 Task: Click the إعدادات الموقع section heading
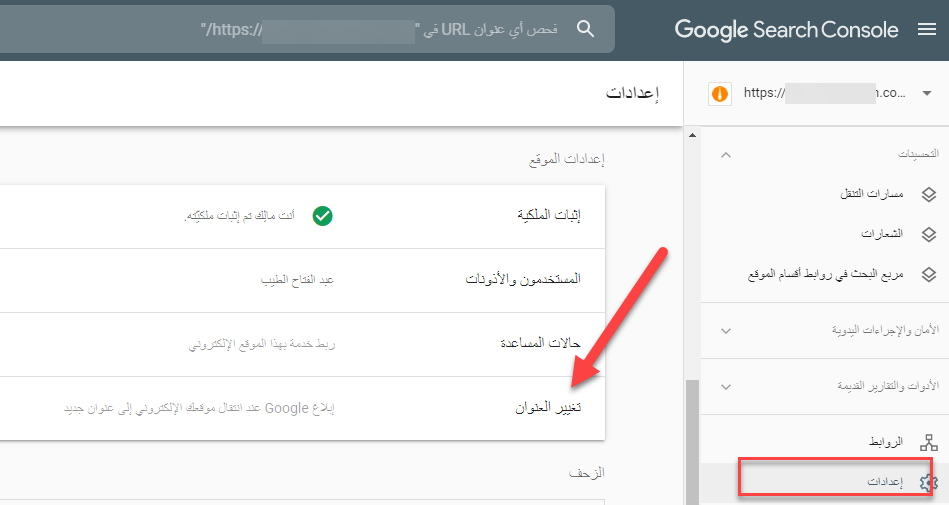(x=566, y=159)
